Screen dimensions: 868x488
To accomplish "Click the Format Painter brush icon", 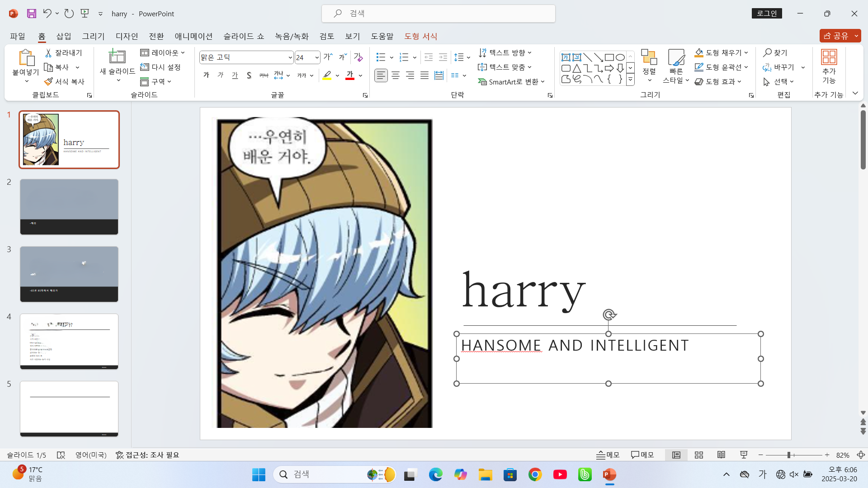I will (48, 82).
